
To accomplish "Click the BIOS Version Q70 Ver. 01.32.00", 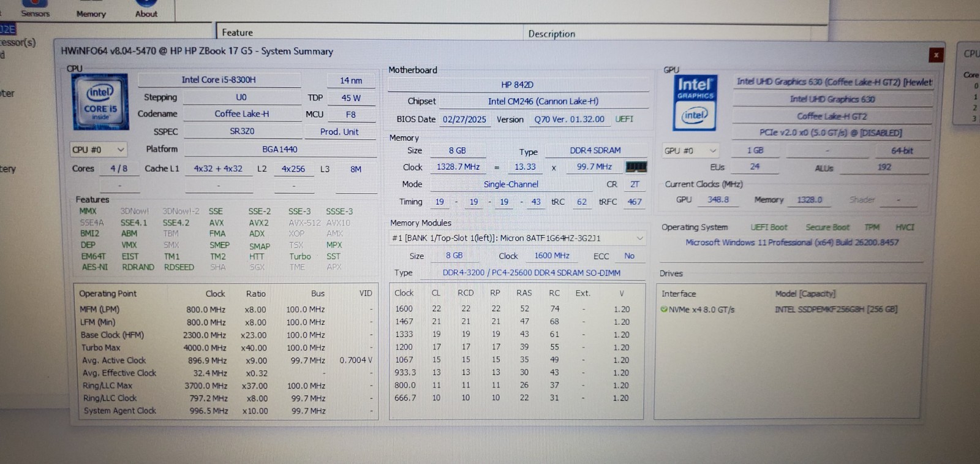I will tap(569, 120).
